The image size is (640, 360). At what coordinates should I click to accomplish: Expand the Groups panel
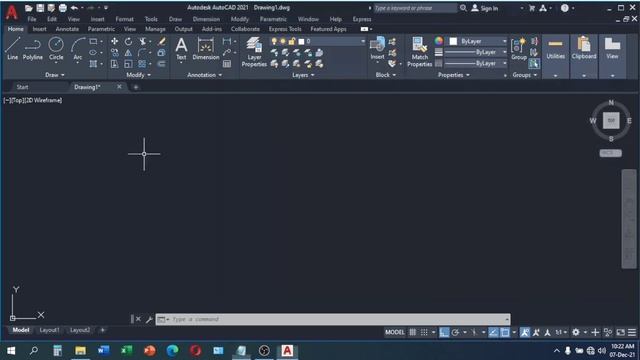pos(524,75)
